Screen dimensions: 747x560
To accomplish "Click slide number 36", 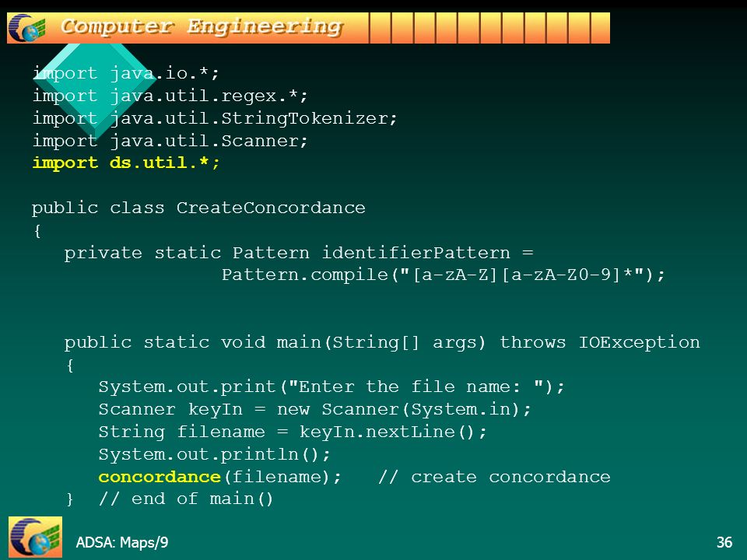I will pyautogui.click(x=724, y=542).
